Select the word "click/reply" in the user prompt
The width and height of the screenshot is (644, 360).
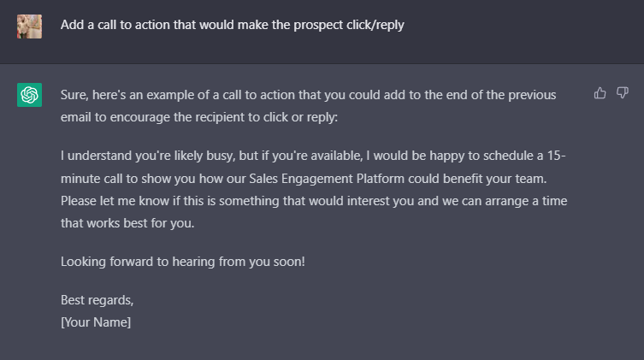pyautogui.click(x=372, y=25)
